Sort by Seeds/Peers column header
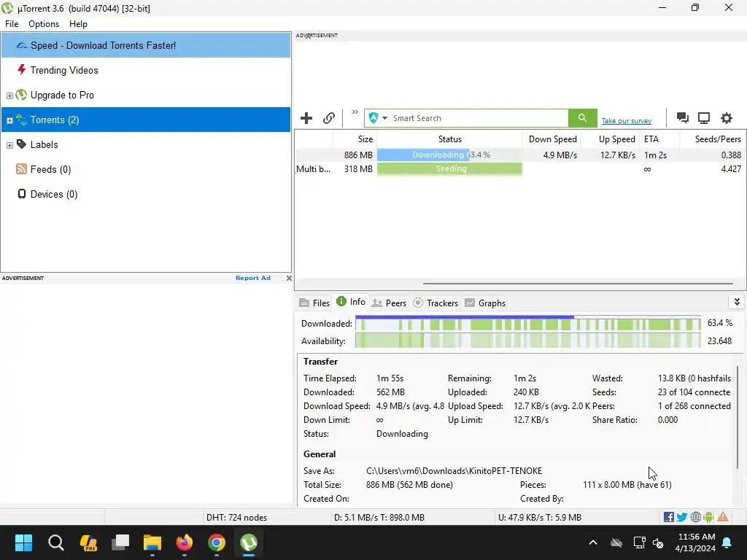Image resolution: width=747 pixels, height=560 pixels. click(713, 139)
